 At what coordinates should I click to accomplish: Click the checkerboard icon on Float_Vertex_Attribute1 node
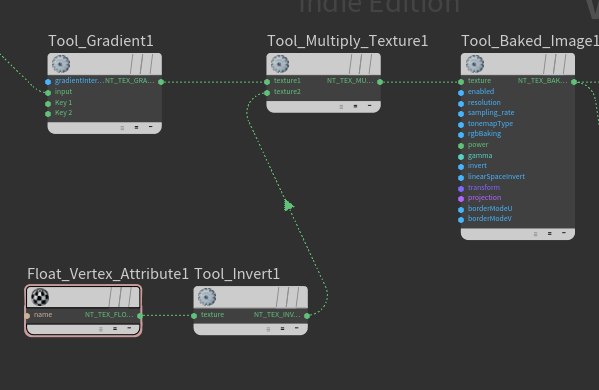pos(40,297)
